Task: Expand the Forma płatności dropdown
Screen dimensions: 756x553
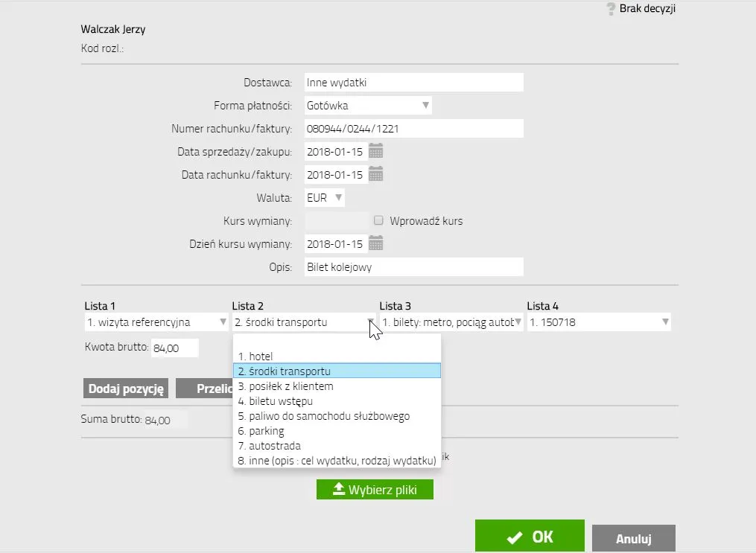Action: tap(368, 106)
